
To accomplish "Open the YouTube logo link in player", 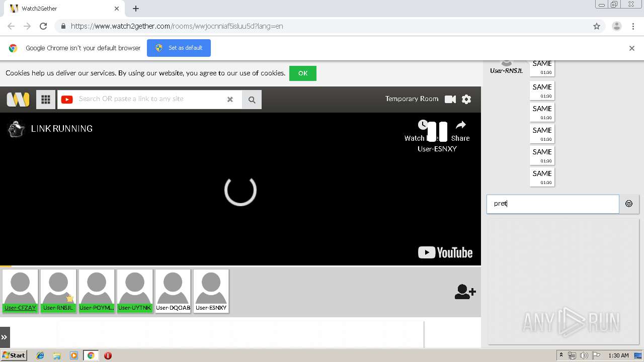I will pyautogui.click(x=445, y=252).
